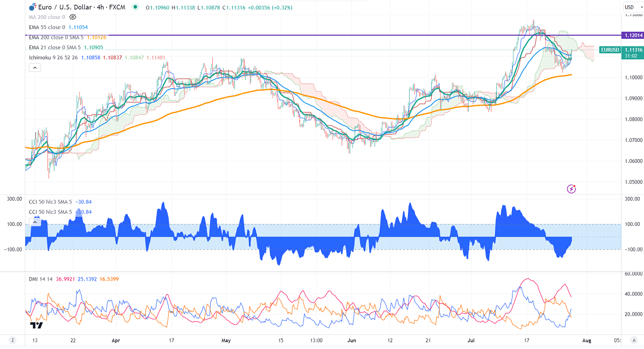
Task: Click the green market status dot
Action: [x=135, y=7]
